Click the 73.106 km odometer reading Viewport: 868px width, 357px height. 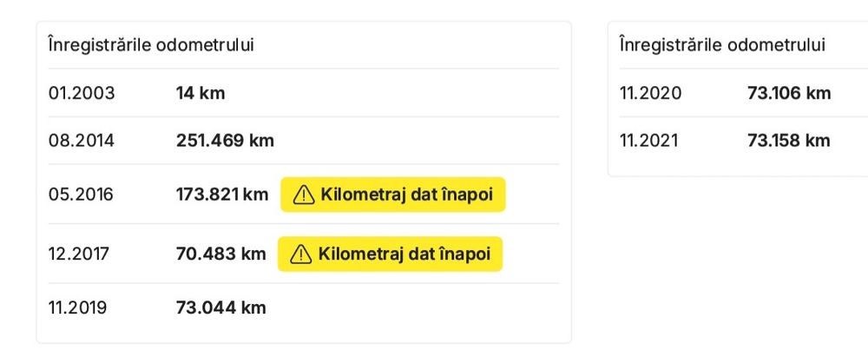pyautogui.click(x=789, y=94)
